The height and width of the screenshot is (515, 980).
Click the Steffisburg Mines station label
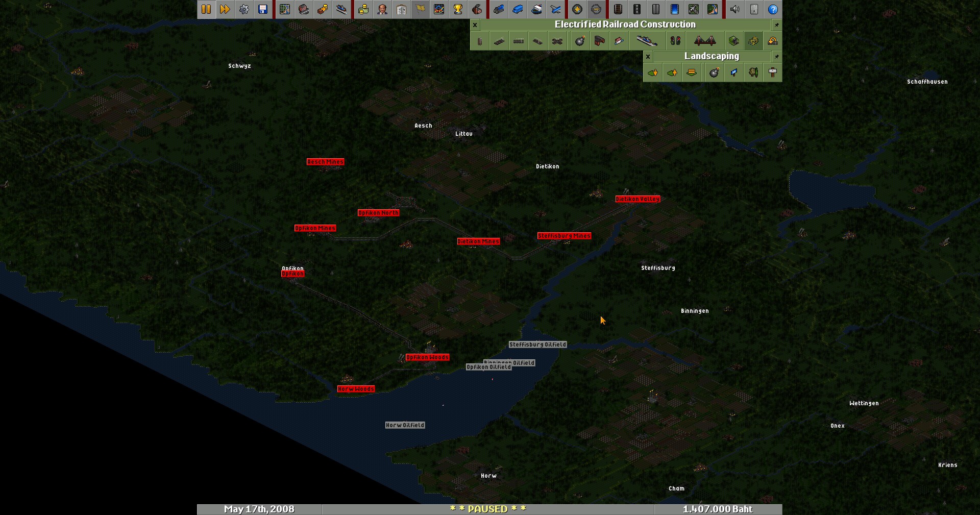pos(564,236)
